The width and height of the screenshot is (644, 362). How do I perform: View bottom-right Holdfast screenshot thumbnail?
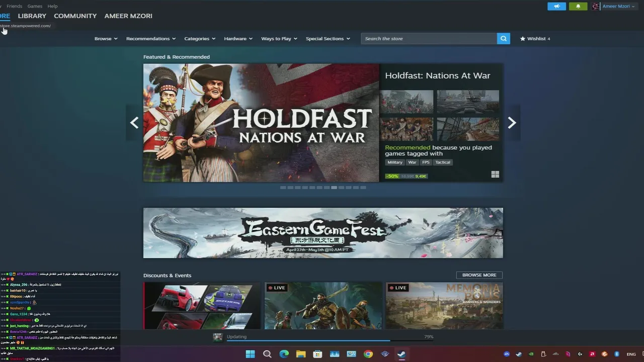pos(468,130)
